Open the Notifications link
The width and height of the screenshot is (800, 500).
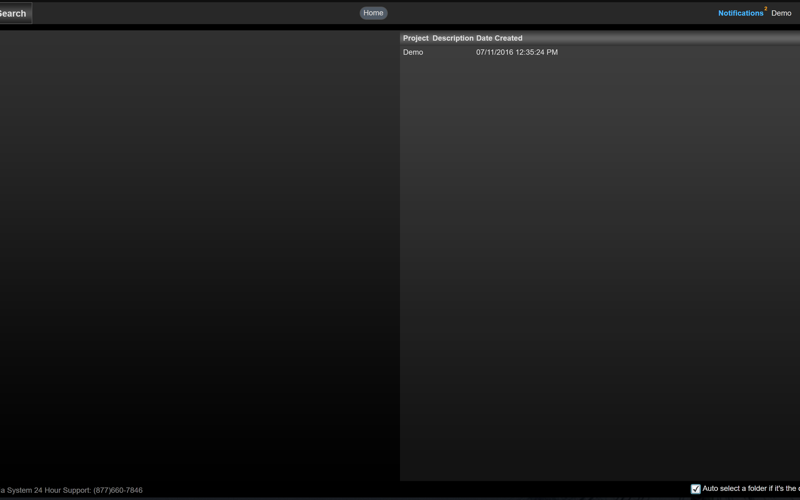740,13
